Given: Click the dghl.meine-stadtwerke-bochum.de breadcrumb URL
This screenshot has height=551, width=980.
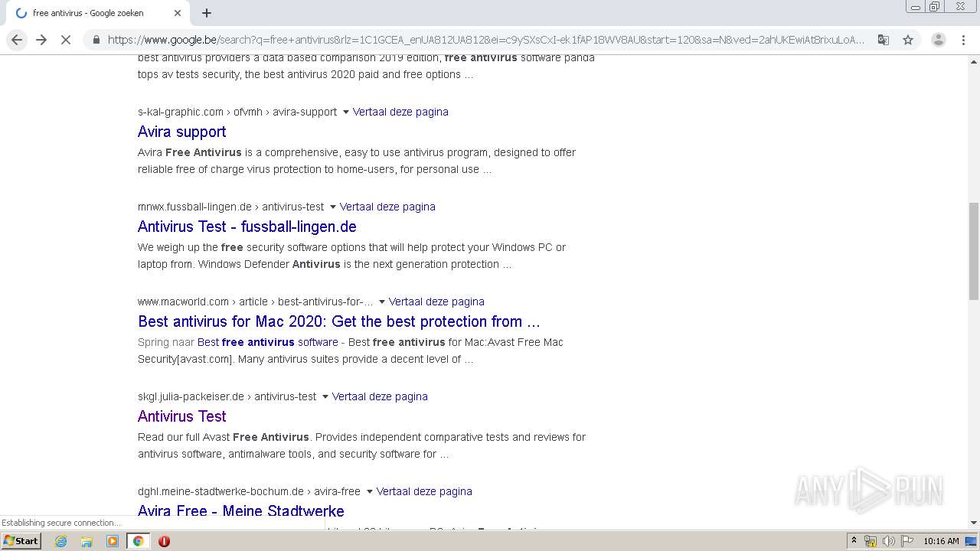Looking at the screenshot, I should [x=250, y=491].
